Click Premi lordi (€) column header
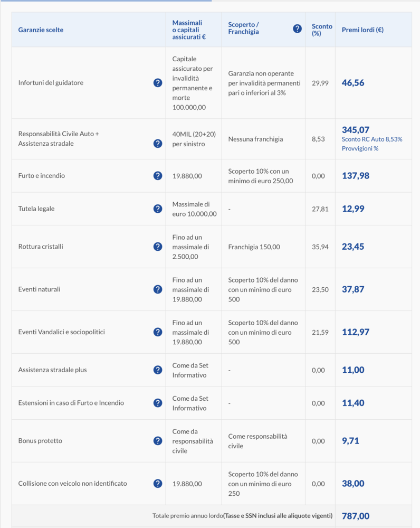 pyautogui.click(x=362, y=30)
